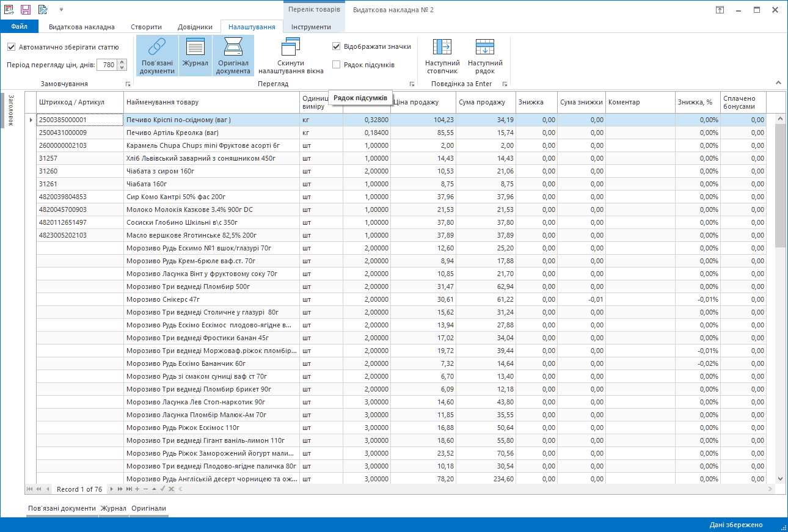The image size is (788, 532).
Task: Collapse the ribbon with the chevron
Action: click(778, 83)
